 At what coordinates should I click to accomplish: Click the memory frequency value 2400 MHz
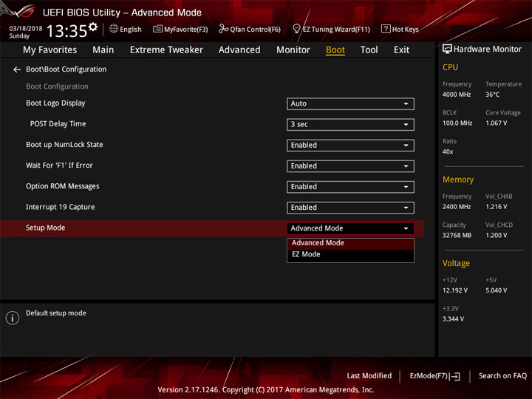457,207
